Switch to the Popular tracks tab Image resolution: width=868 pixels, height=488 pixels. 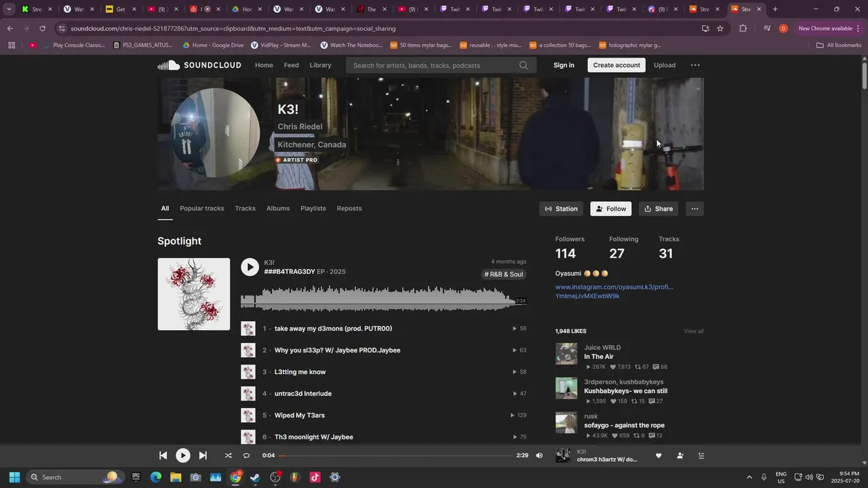click(x=202, y=208)
